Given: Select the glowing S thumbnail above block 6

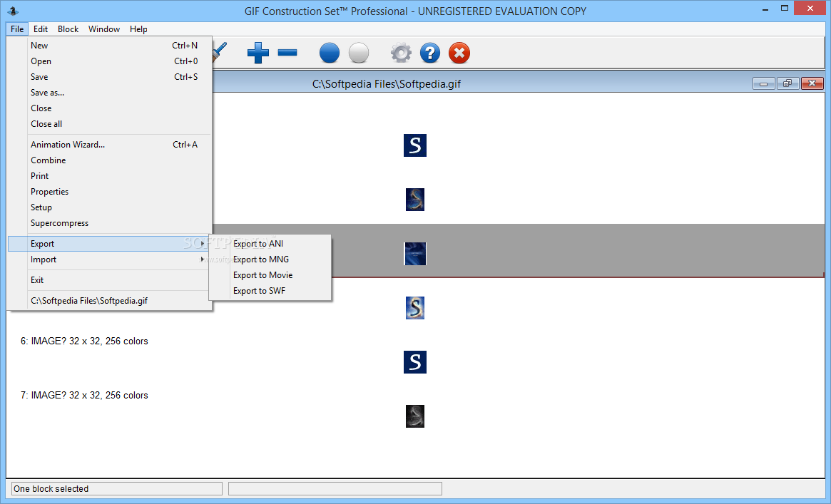Looking at the screenshot, I should [415, 307].
